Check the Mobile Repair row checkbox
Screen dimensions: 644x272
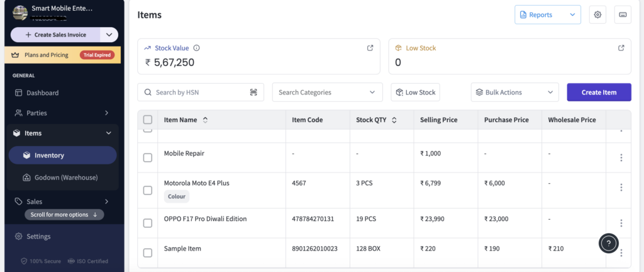coord(148,157)
